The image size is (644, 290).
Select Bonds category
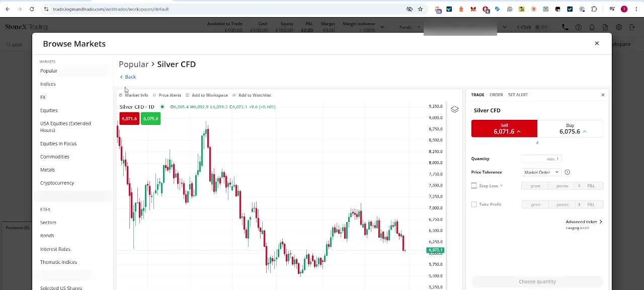47,236
